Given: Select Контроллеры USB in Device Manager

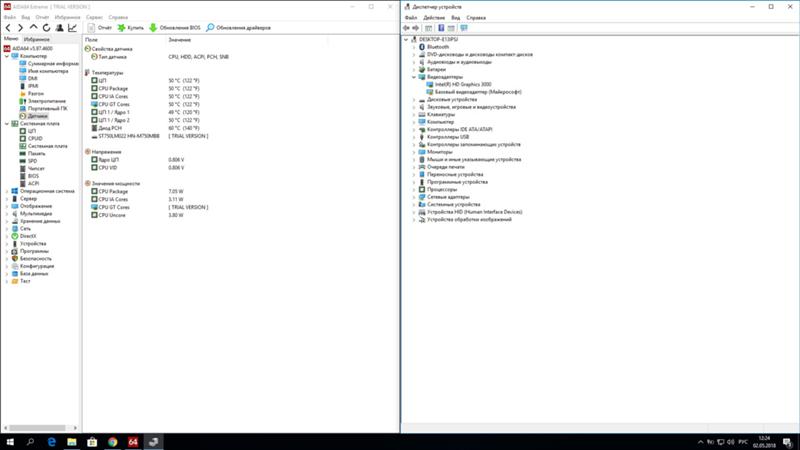Looking at the screenshot, I should (444, 137).
